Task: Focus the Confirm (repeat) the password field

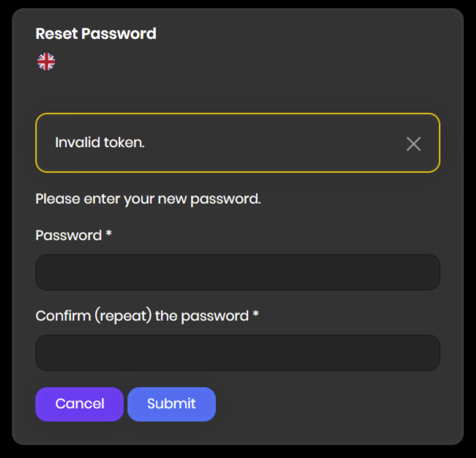Action: pos(237,353)
